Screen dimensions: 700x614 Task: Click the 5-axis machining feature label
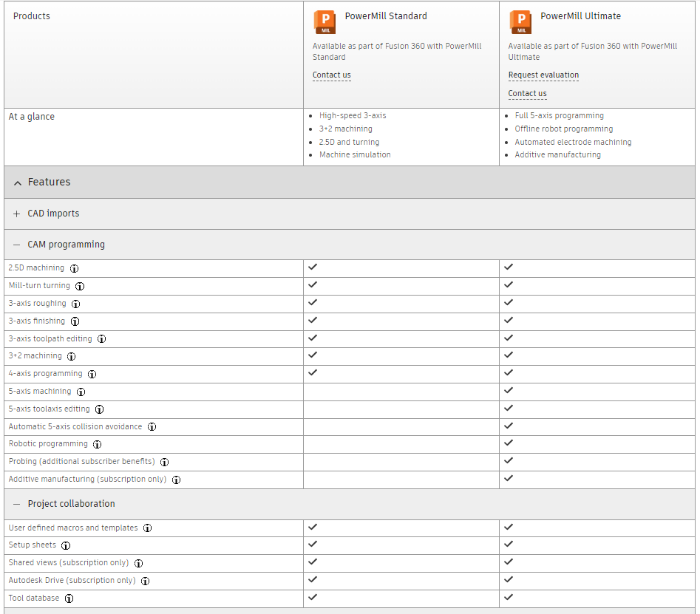[x=40, y=392]
